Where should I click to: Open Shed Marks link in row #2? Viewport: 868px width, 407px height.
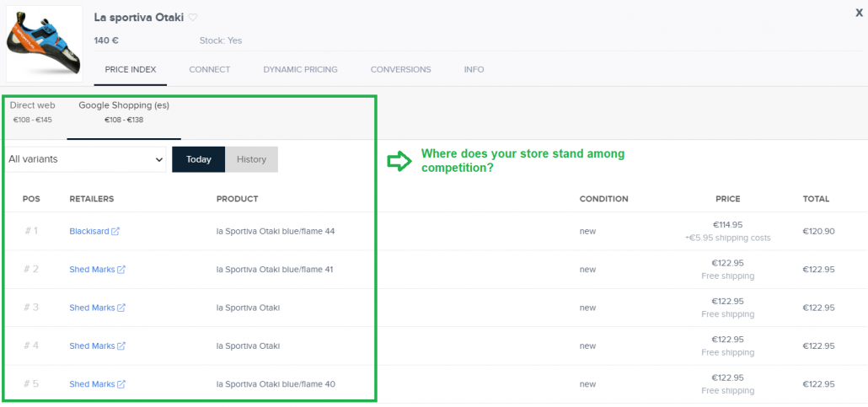pos(92,270)
